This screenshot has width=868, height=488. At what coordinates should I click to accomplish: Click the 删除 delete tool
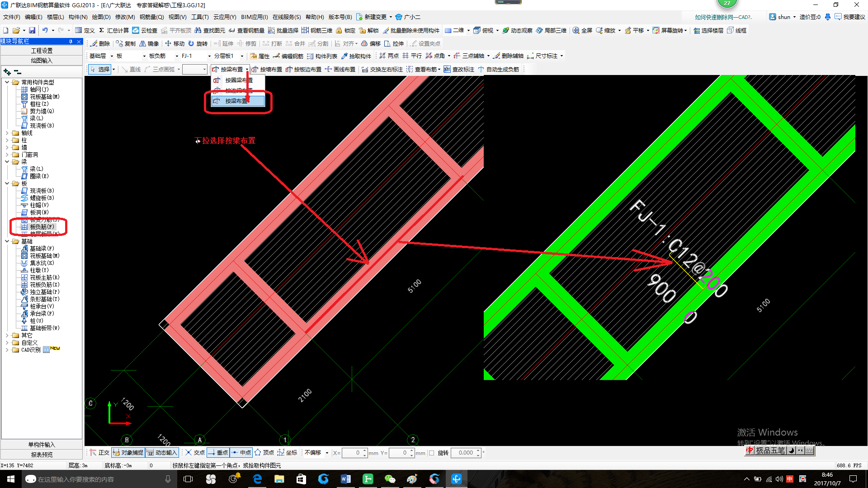point(100,43)
